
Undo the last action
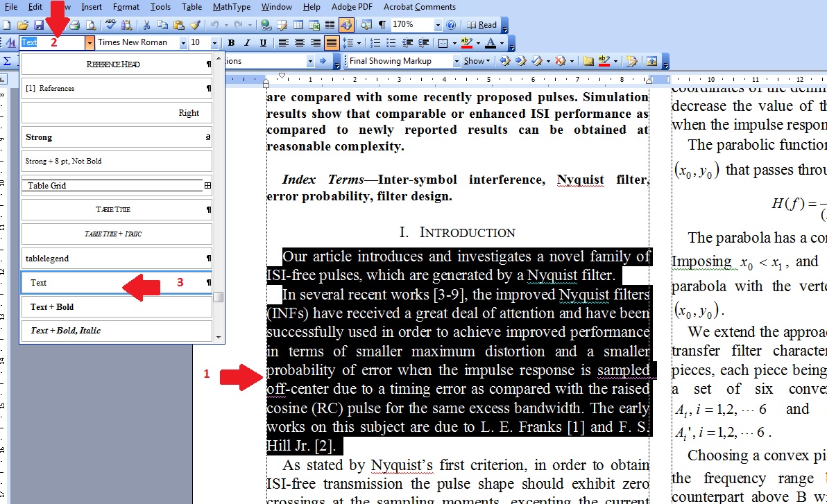point(214,25)
